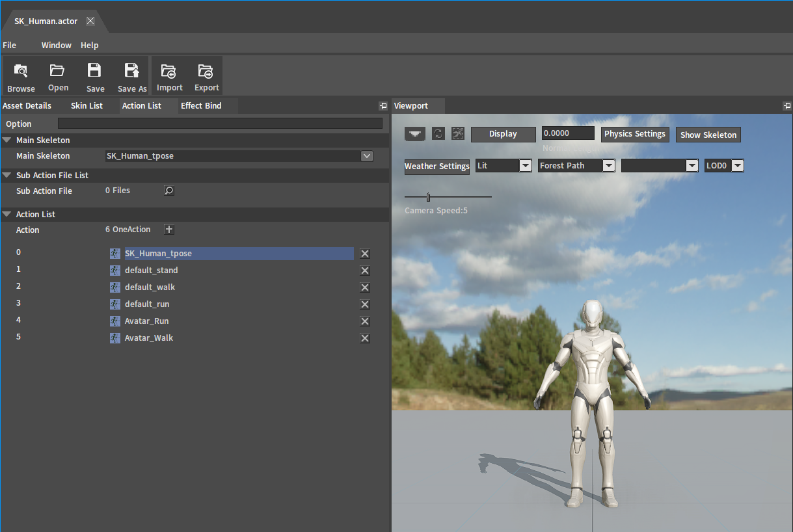This screenshot has width=793, height=532.
Task: Open the File menu
Action: point(10,46)
